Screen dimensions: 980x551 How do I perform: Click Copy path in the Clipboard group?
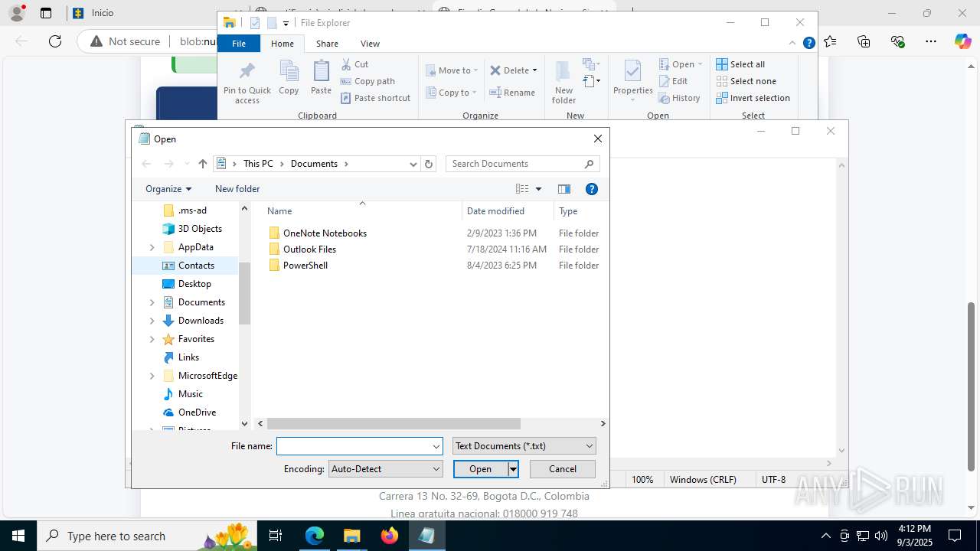[367, 81]
